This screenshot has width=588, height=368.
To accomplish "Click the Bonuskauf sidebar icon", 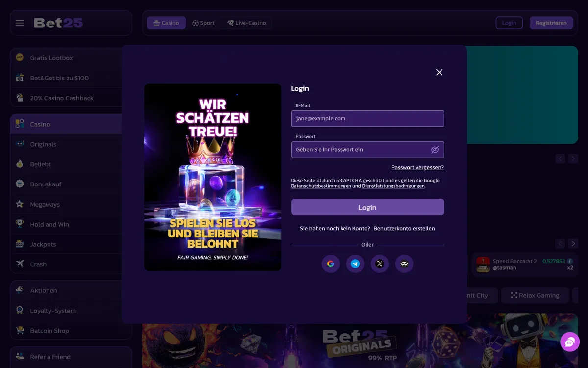I will click(20, 184).
